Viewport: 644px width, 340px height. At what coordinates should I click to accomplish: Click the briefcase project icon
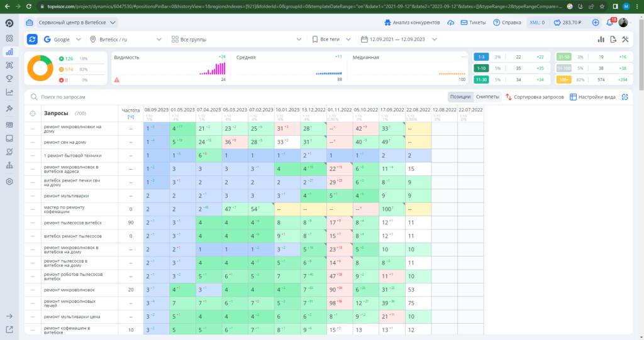(29, 23)
